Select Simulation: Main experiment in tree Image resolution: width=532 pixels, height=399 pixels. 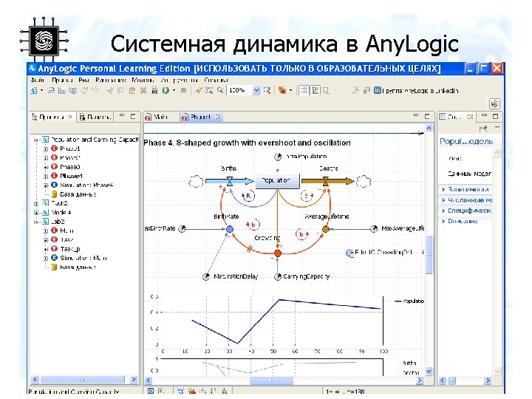click(83, 258)
